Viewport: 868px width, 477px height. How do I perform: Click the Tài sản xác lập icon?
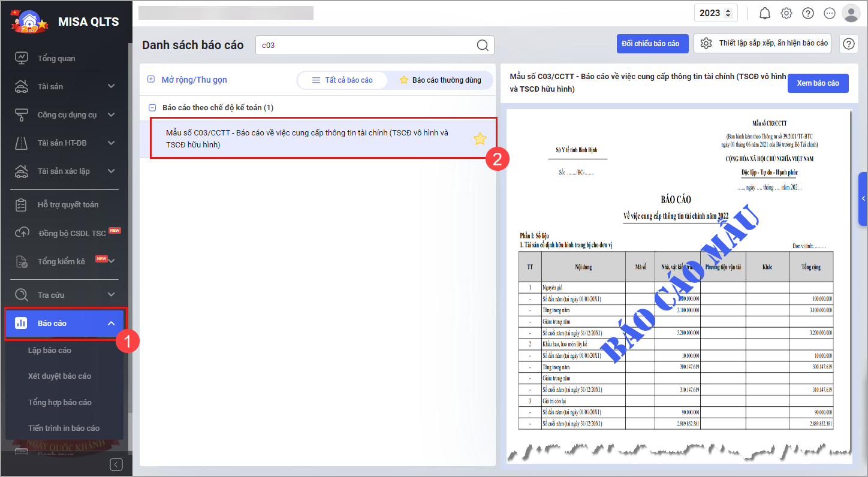pyautogui.click(x=22, y=171)
